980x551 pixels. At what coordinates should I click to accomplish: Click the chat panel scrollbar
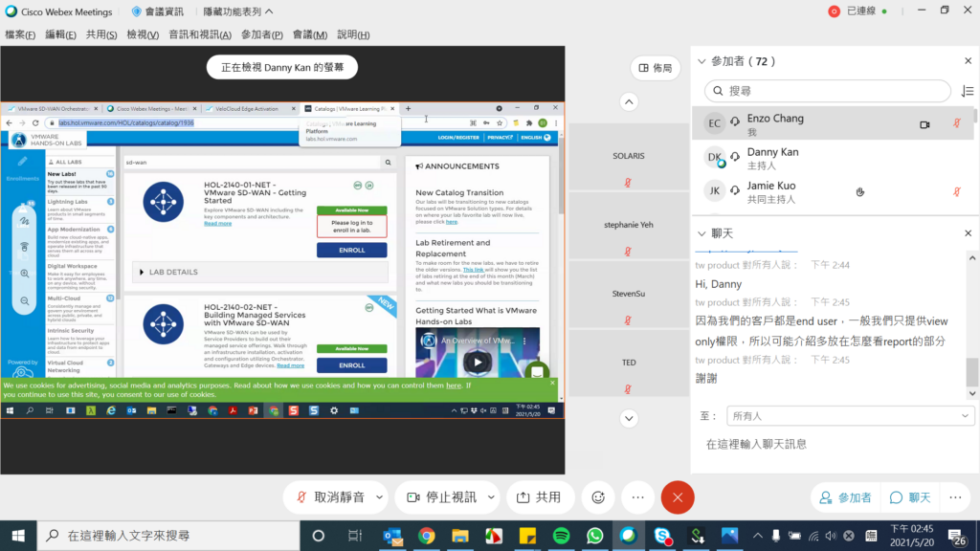click(x=972, y=372)
